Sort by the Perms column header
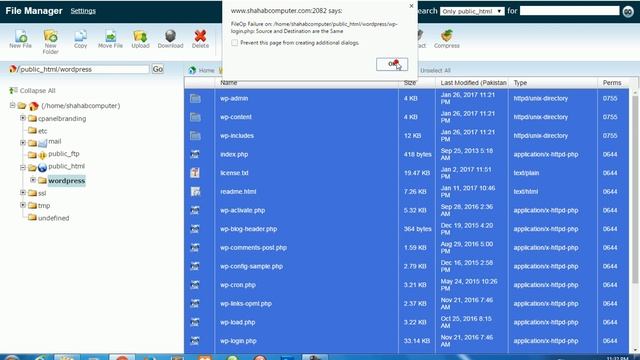Viewport: 640px width, 360px height. (611, 82)
